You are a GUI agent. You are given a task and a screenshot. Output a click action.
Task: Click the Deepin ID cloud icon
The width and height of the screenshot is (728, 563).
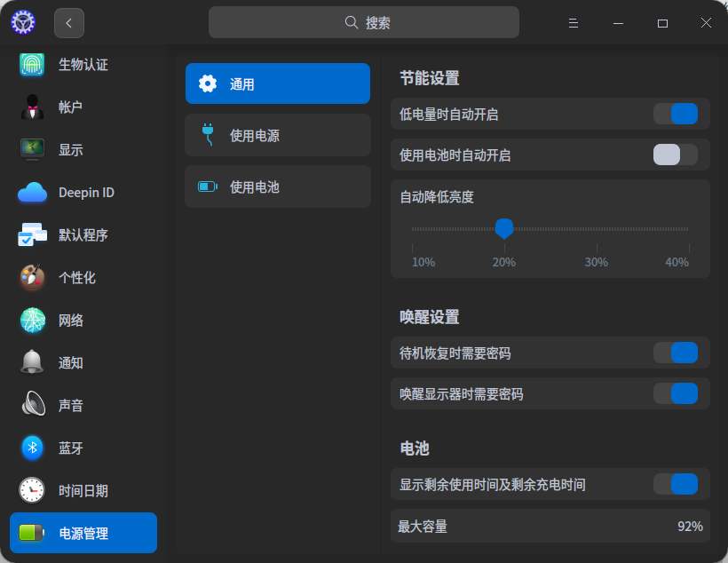(x=32, y=192)
